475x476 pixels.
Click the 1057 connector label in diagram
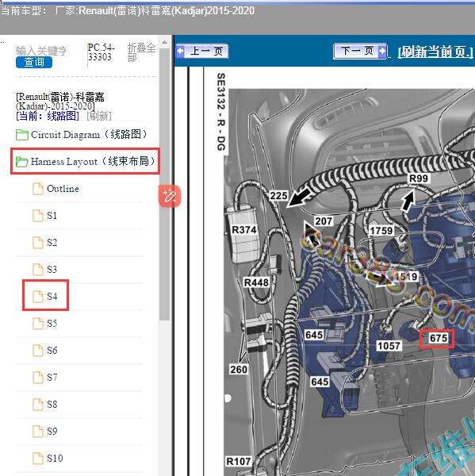point(389,345)
